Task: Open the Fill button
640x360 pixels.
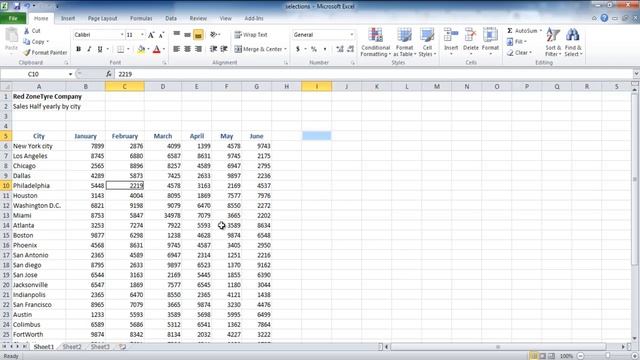Action: click(516, 42)
